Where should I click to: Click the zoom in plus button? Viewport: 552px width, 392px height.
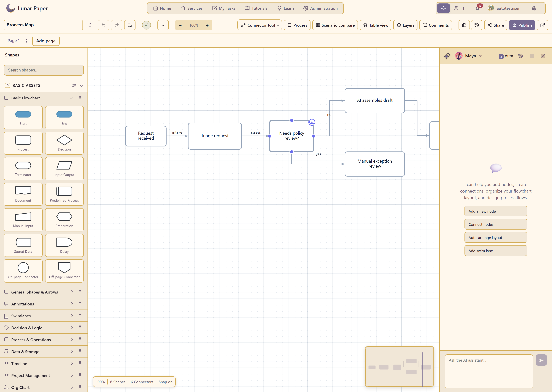[207, 25]
